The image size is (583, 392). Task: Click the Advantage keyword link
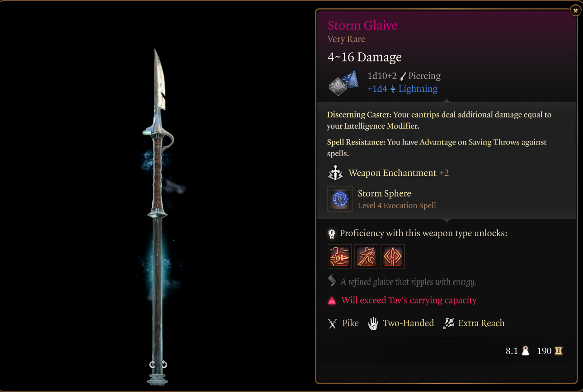click(x=437, y=142)
